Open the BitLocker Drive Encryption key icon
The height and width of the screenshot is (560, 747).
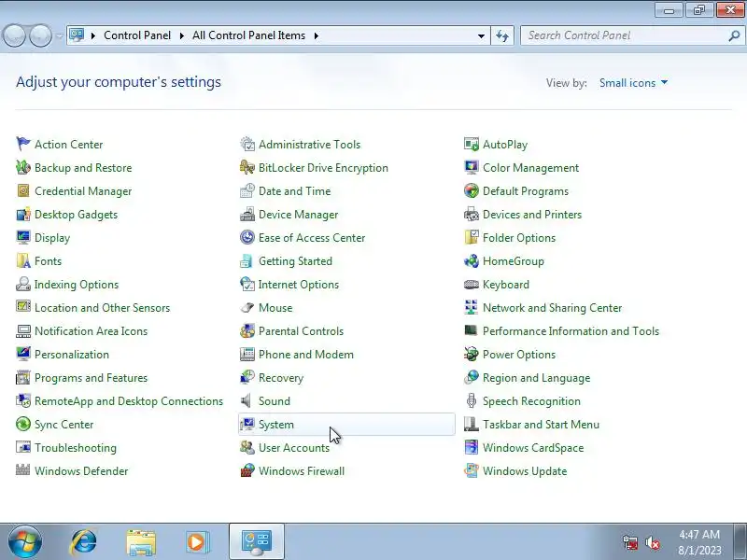[x=247, y=167]
